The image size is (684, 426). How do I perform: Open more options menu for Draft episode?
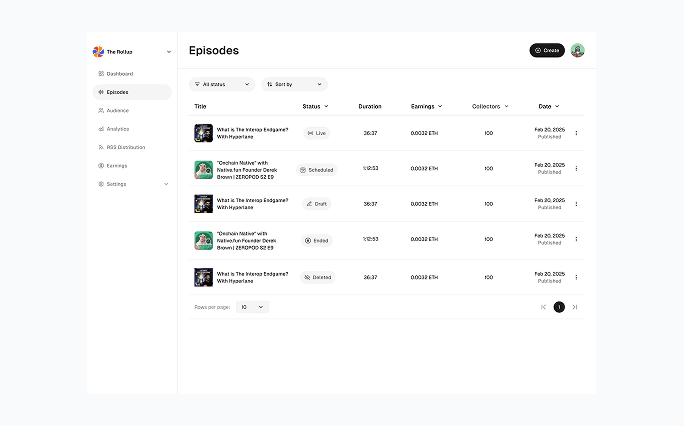pyautogui.click(x=576, y=204)
